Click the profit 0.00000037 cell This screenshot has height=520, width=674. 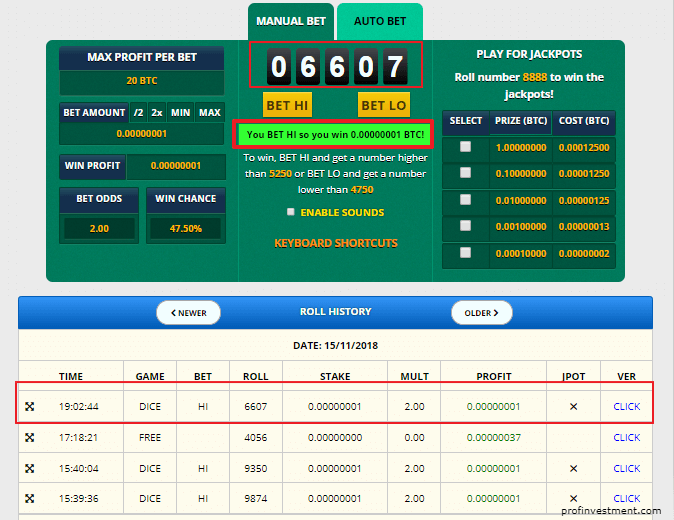[493, 437]
